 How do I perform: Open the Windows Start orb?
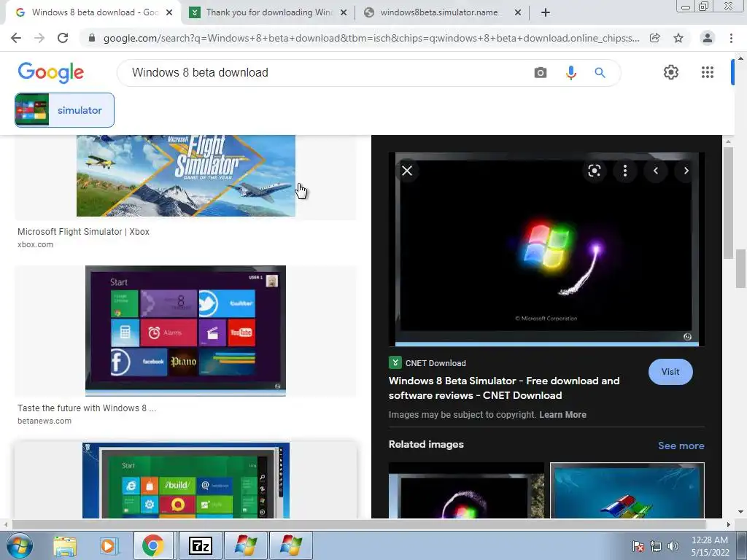pyautogui.click(x=19, y=545)
